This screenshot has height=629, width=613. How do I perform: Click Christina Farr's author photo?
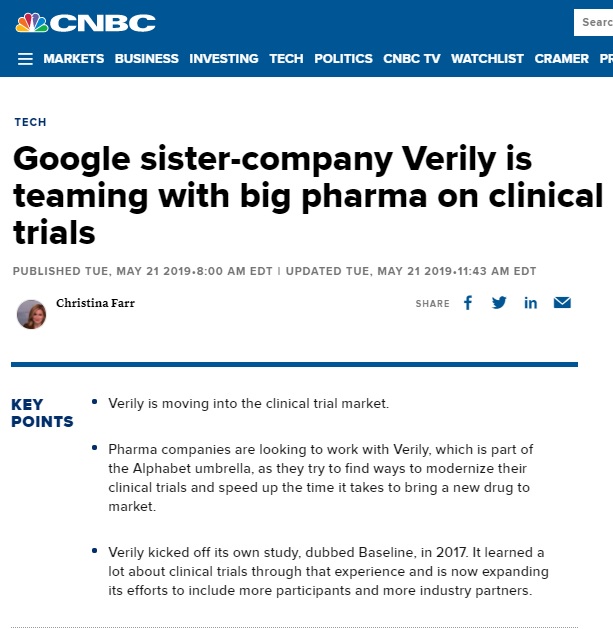click(x=31, y=314)
